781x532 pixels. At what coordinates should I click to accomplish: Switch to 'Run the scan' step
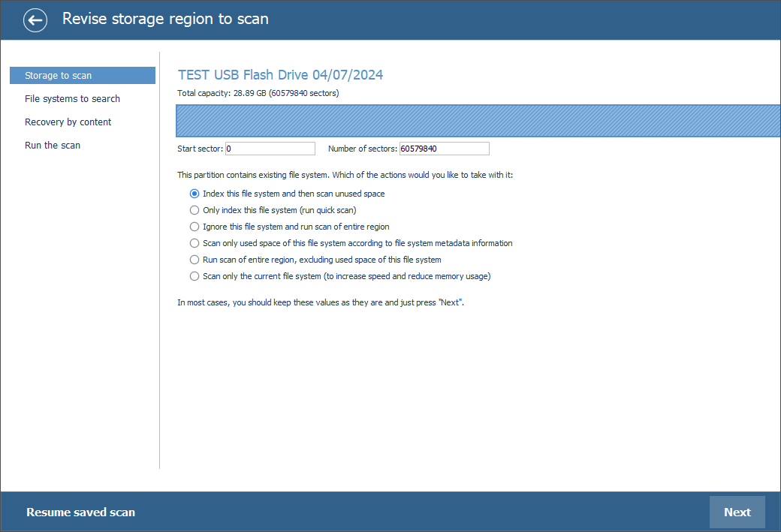click(53, 146)
